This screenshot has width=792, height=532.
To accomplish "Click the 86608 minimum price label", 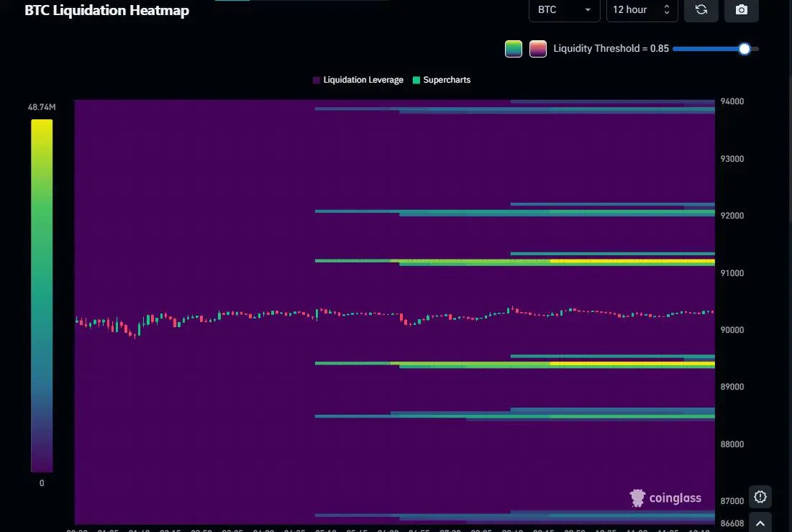I will 732,523.
